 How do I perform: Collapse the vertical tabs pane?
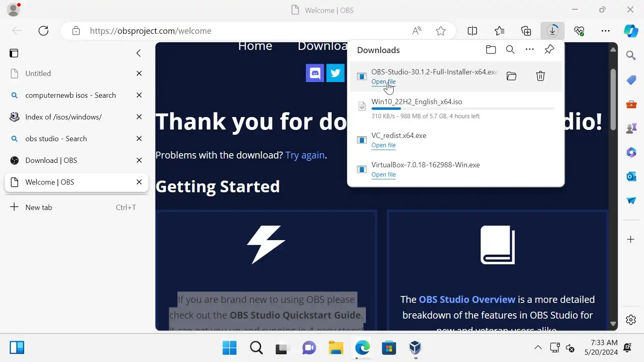pyautogui.click(x=138, y=53)
